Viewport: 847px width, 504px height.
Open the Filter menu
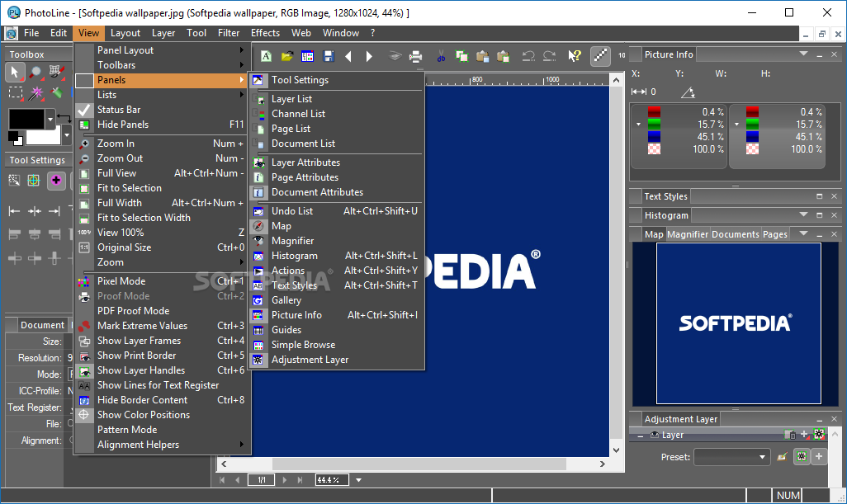click(x=229, y=33)
